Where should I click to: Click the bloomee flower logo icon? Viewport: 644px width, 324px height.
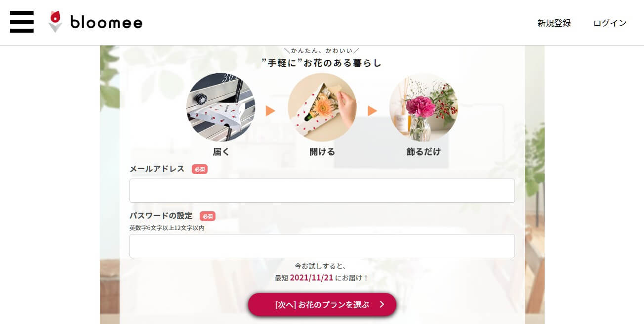tap(55, 22)
